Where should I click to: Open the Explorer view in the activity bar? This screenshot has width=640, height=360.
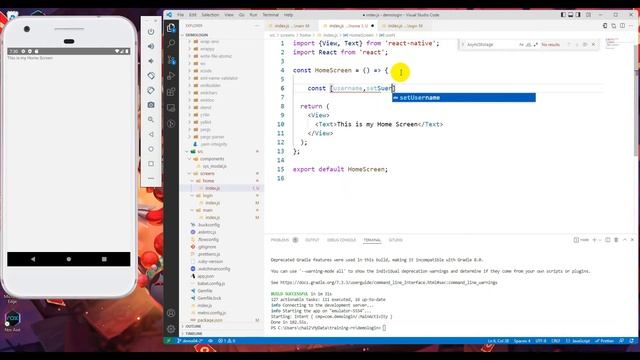point(171,28)
